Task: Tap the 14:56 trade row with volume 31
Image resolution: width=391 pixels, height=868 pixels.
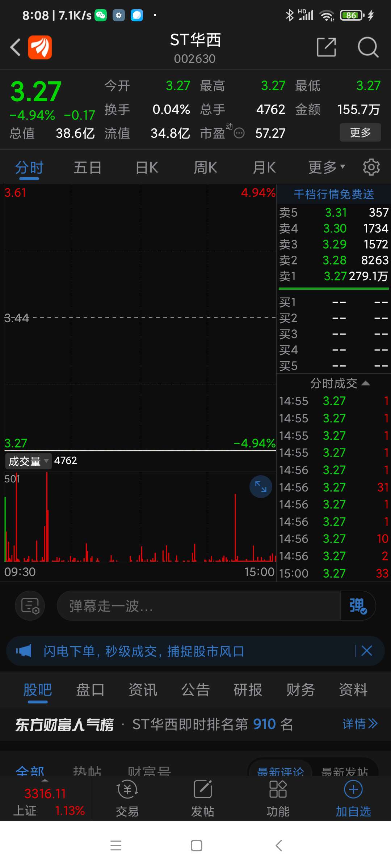Action: pos(333,487)
